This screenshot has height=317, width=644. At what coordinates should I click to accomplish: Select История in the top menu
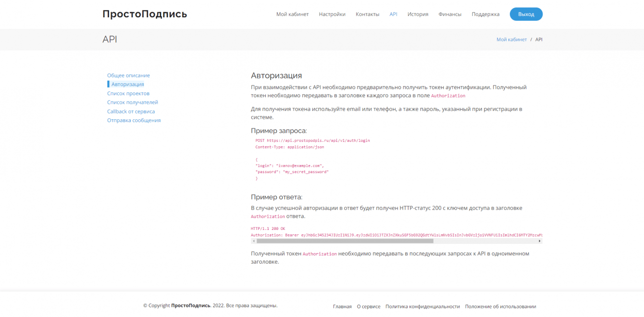418,14
